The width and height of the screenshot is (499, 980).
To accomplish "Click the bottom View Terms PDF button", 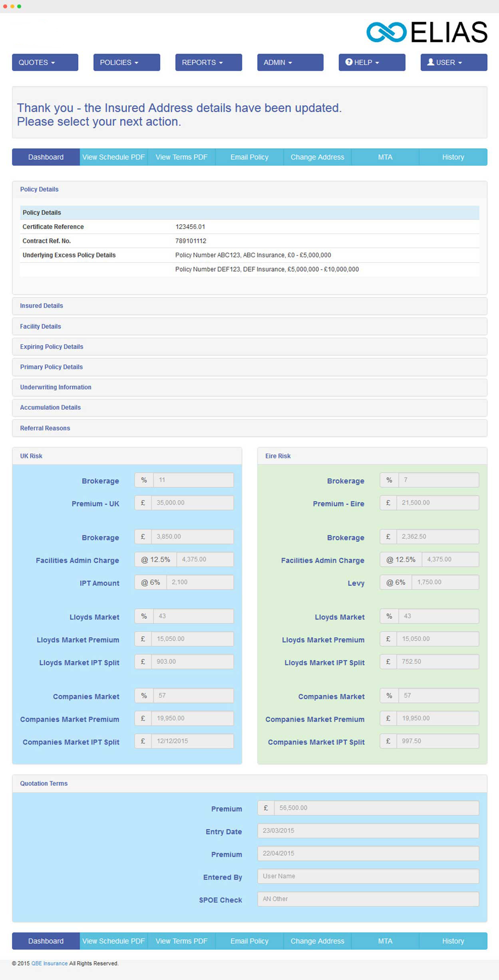I will pos(181,941).
